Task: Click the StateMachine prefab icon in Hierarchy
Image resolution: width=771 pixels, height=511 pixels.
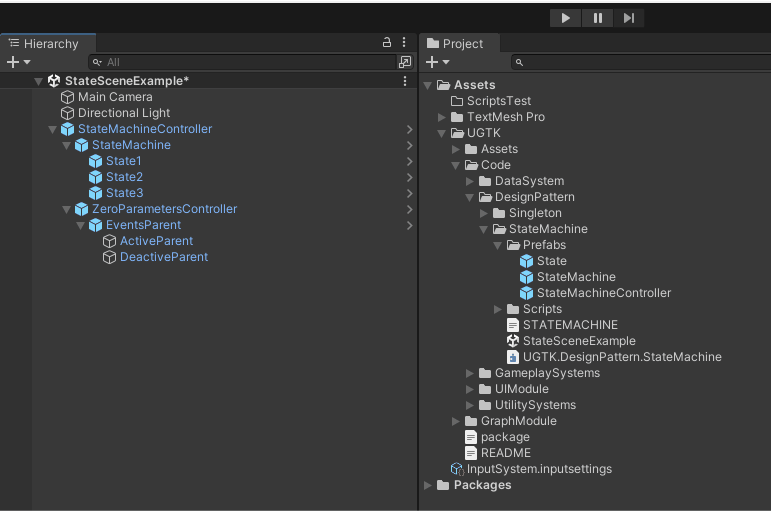Action: point(81,145)
